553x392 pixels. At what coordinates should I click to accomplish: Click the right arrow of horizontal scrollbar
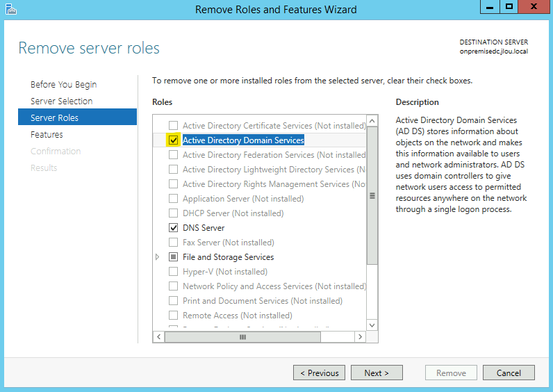point(360,337)
